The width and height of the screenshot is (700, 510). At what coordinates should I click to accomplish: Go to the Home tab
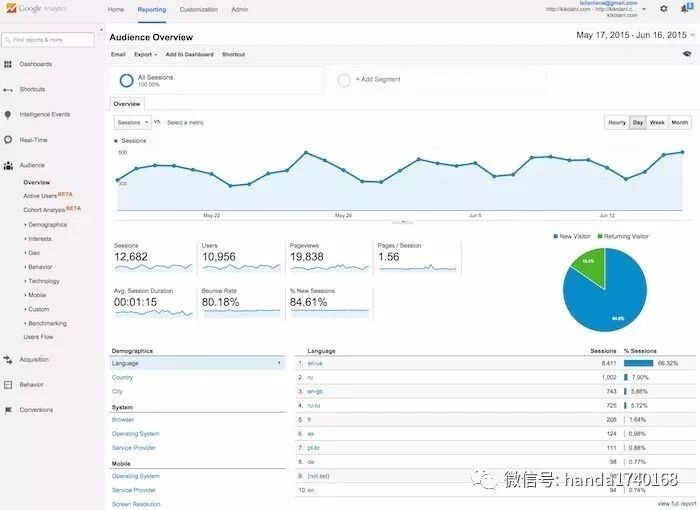point(116,9)
